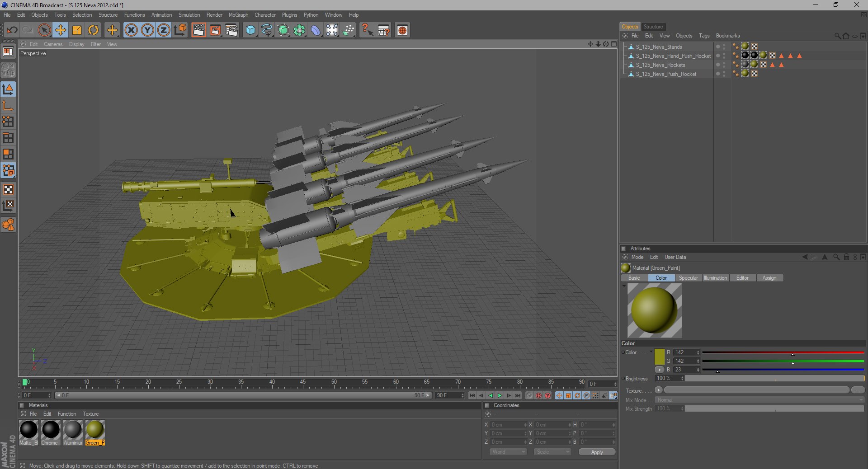Toggle visibility dot for S_125_Neva_Stands
The width and height of the screenshot is (868, 469).
coord(717,46)
